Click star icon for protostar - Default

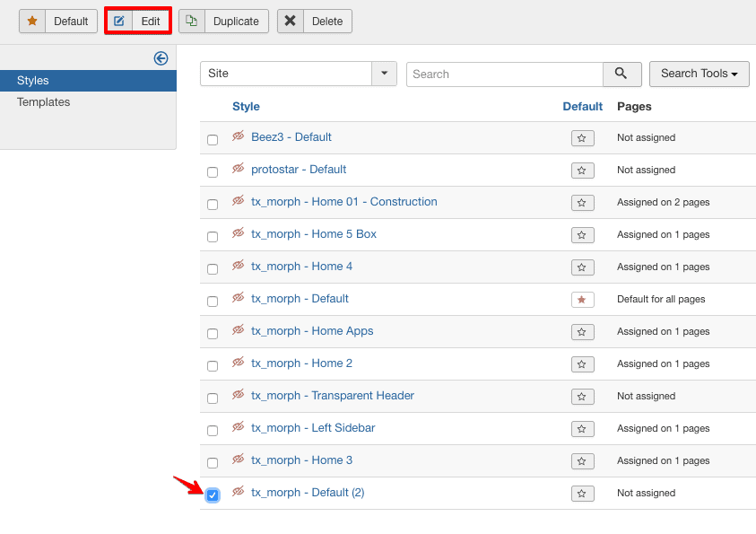(x=582, y=171)
